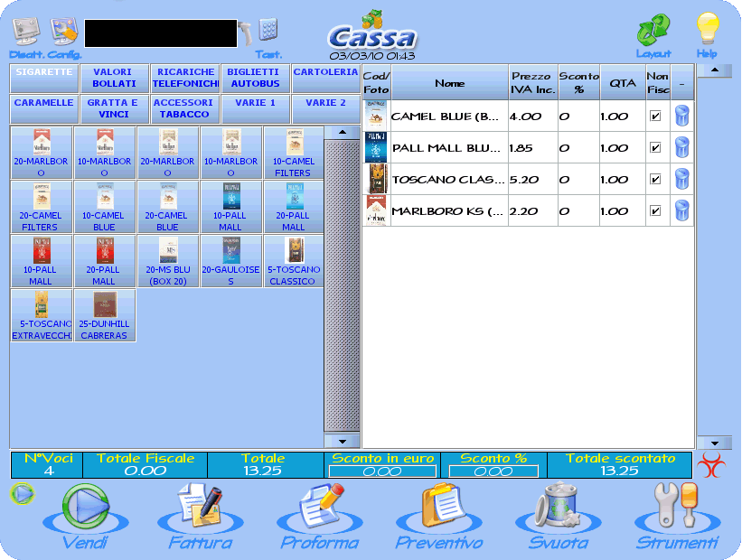
Task: Open ACCESSORI TABACCO category
Action: click(x=185, y=108)
